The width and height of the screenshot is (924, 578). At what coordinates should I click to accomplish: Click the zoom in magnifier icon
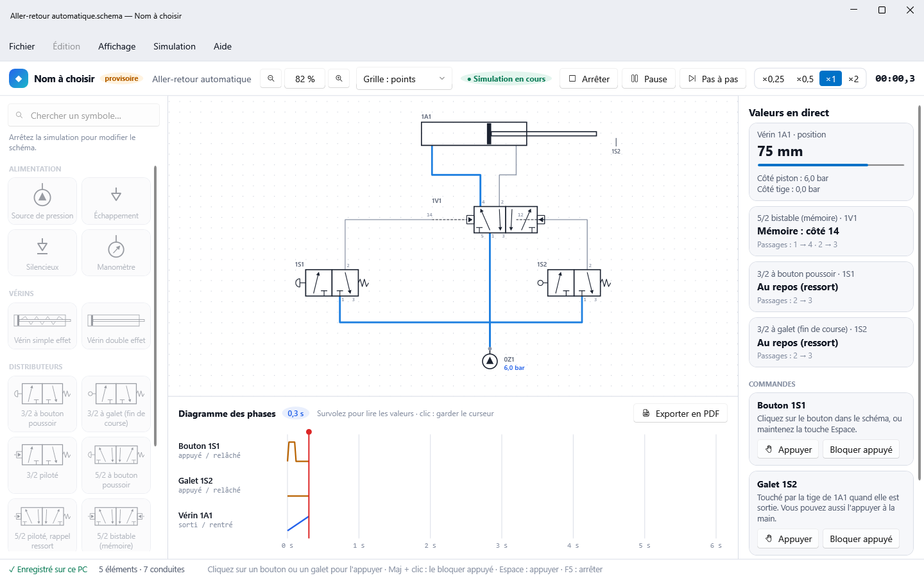pos(339,78)
